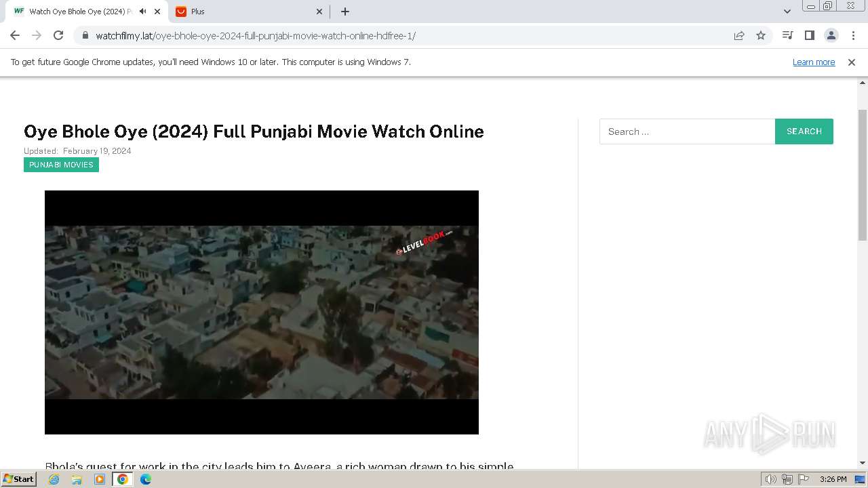This screenshot has width=868, height=488.
Task: View site information padlock icon
Action: coord(85,35)
